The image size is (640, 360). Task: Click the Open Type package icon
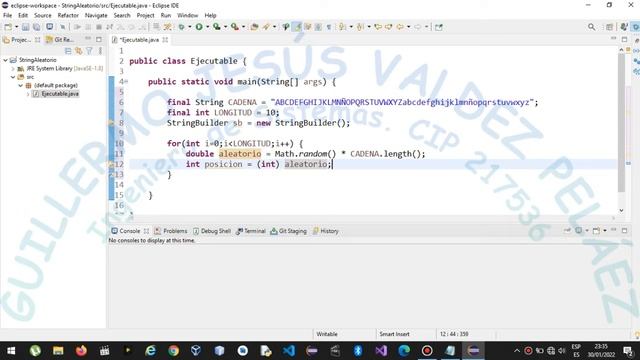tap(254, 27)
